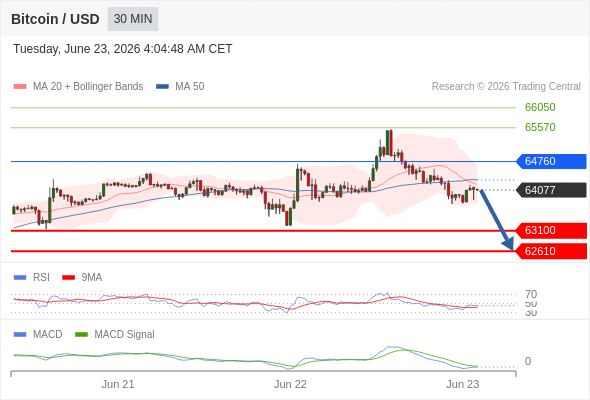Click the MA 50 blue legend swatch
This screenshot has width=590, height=400.
pyautogui.click(x=162, y=87)
